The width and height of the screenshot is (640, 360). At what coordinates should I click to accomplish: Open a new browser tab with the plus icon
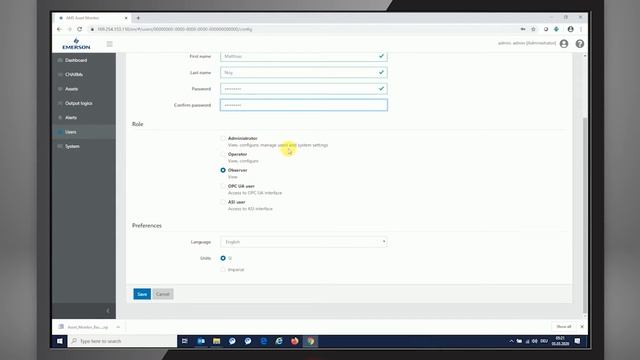click(x=138, y=18)
